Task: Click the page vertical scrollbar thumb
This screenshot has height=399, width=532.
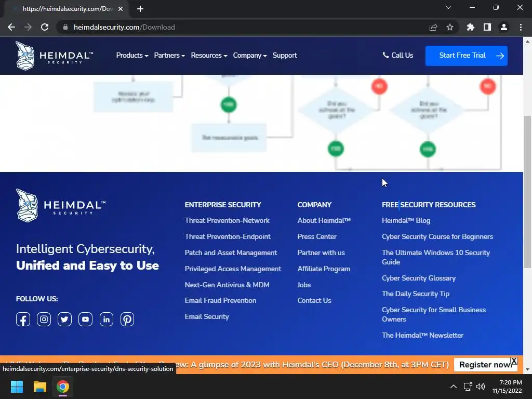Action: point(528,192)
